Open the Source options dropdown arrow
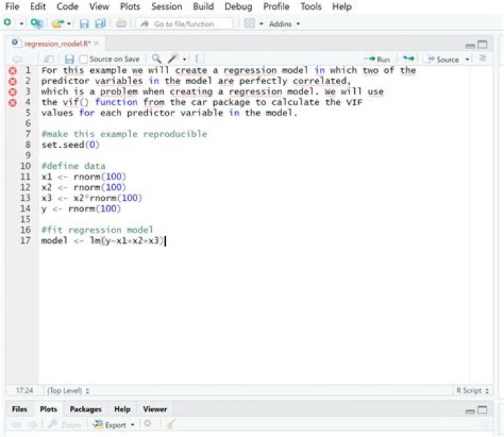This screenshot has height=437, width=504. (468, 60)
